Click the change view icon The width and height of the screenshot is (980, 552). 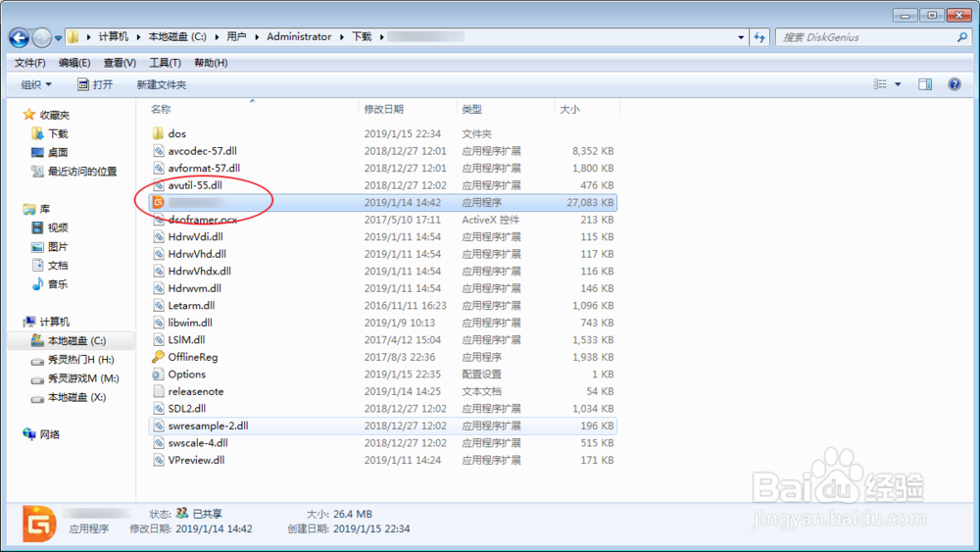coord(880,84)
